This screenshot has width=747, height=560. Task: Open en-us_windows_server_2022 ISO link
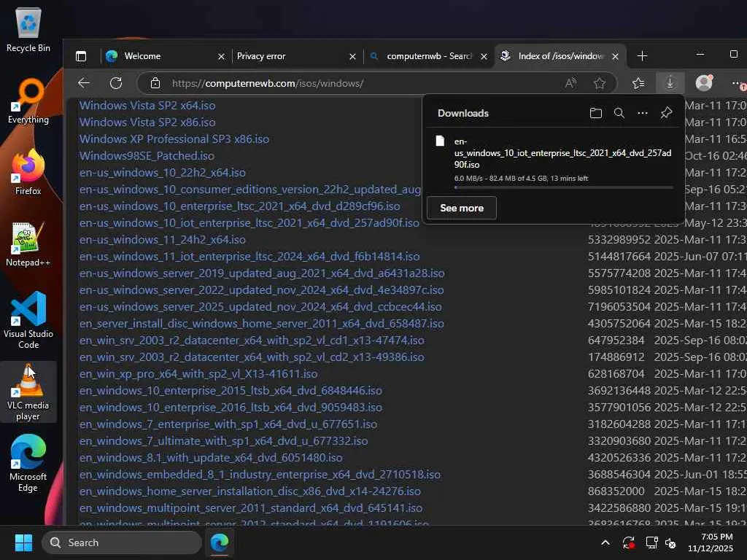[262, 289]
